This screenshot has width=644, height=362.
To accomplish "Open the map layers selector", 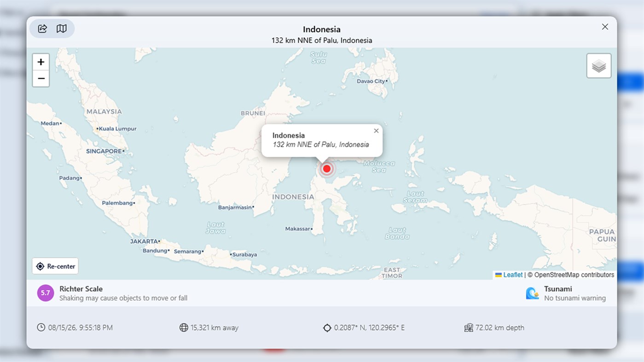I will coord(599,66).
